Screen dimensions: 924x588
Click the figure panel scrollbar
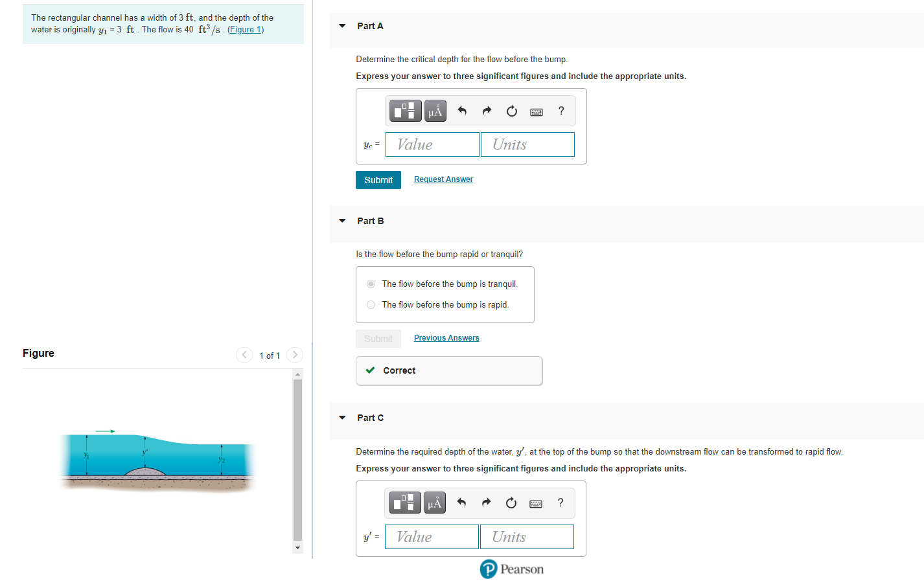pyautogui.click(x=298, y=460)
